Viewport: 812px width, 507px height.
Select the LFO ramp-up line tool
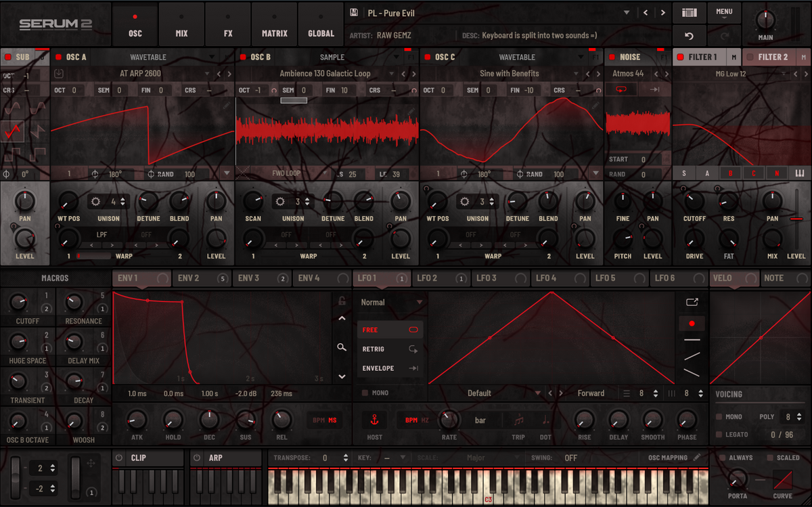692,356
